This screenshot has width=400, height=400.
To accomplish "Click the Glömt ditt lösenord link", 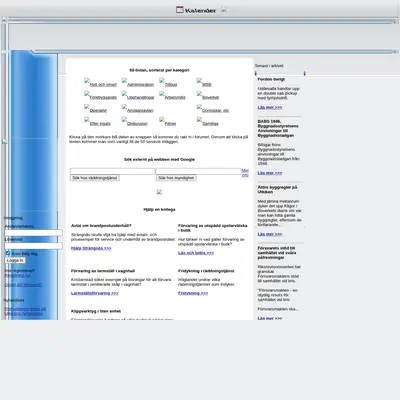I will pyautogui.click(x=23, y=285).
